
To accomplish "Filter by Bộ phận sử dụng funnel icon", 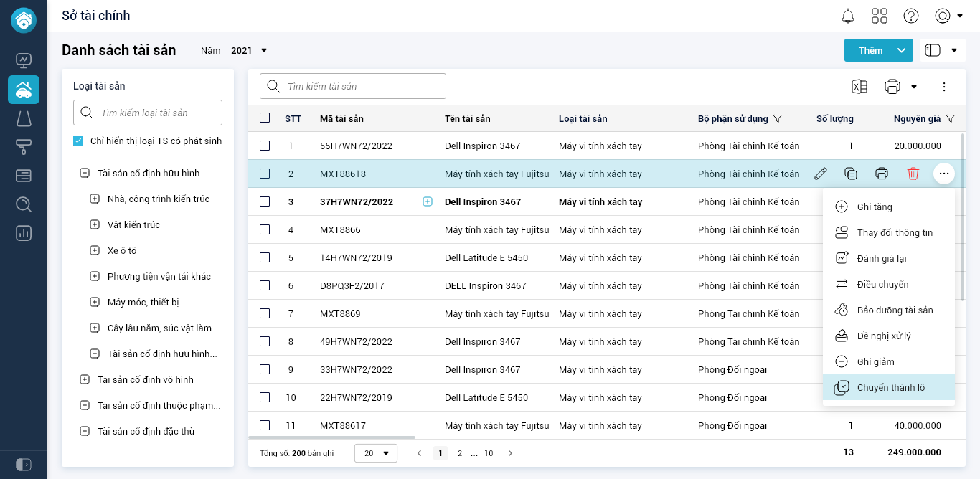I will pos(777,118).
